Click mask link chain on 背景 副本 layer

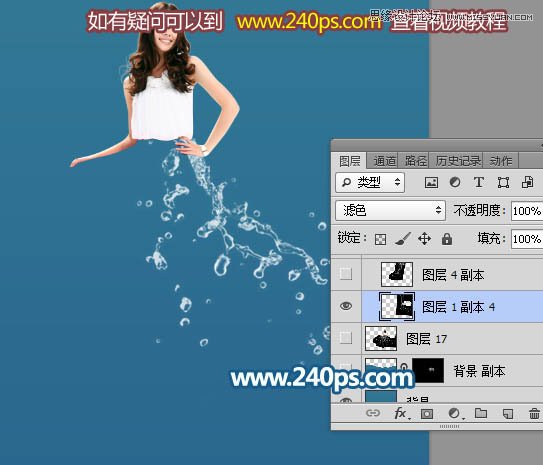[x=404, y=369]
